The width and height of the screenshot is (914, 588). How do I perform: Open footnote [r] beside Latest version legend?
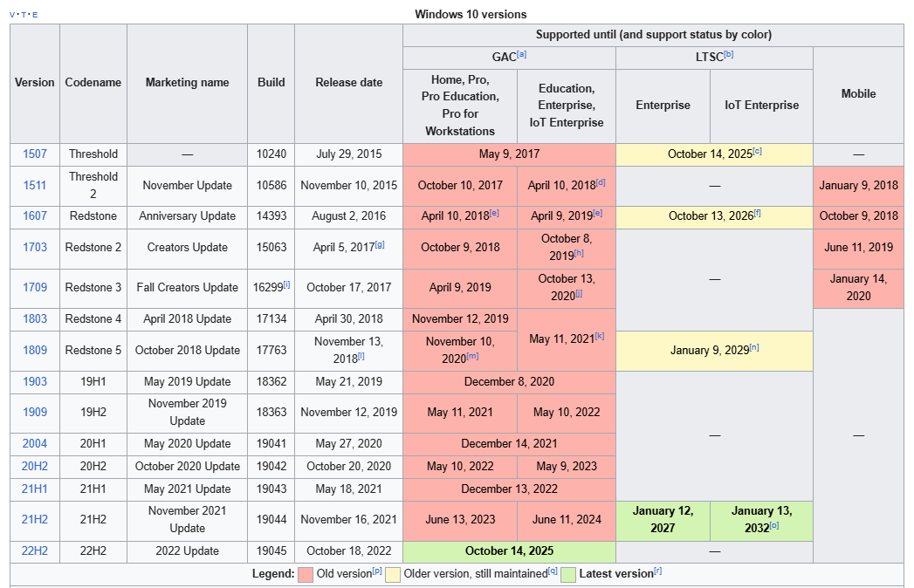(x=658, y=571)
